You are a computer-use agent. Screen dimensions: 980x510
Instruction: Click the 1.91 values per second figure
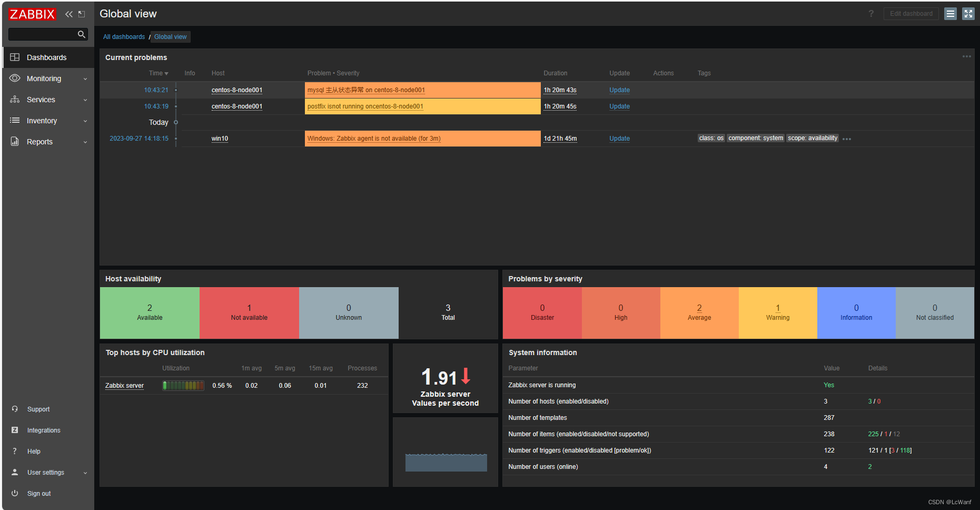pyautogui.click(x=439, y=377)
